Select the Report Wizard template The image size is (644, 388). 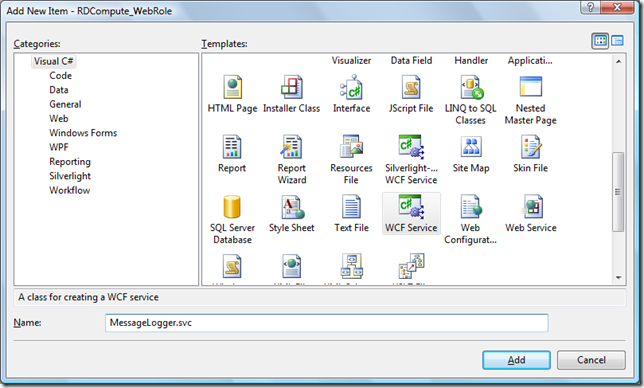click(292, 160)
